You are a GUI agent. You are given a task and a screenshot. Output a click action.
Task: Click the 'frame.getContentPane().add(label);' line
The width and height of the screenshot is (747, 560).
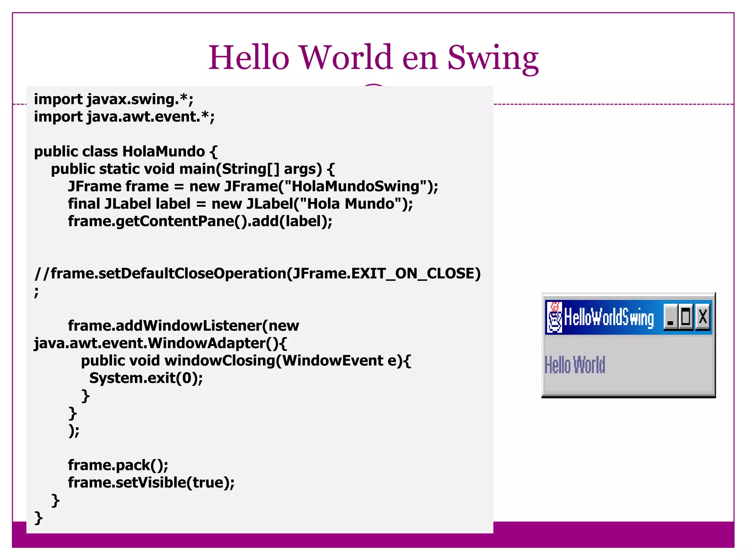point(200,221)
